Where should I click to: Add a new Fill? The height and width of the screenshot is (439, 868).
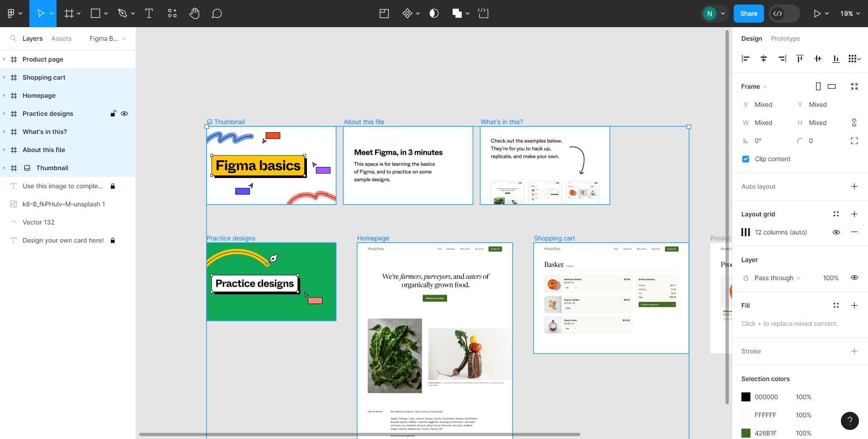[x=854, y=305]
